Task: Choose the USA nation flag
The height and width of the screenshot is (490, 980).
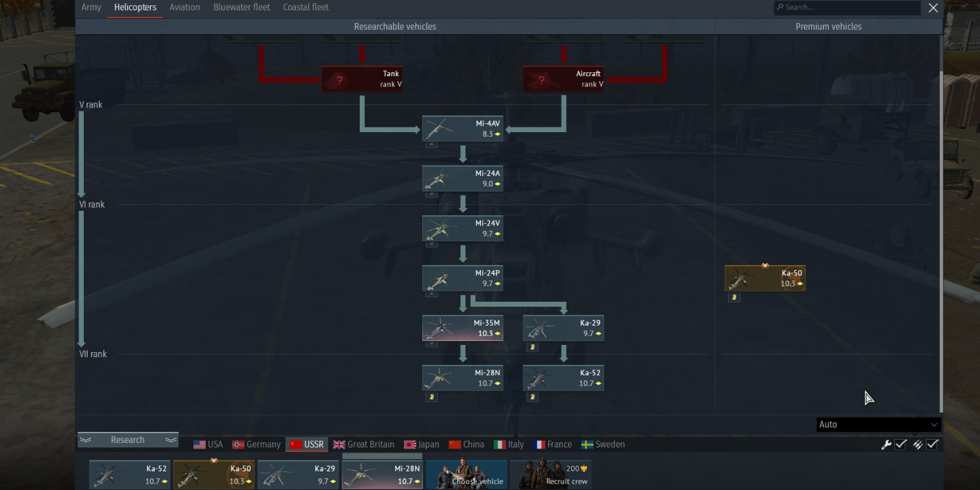Action: click(x=208, y=444)
